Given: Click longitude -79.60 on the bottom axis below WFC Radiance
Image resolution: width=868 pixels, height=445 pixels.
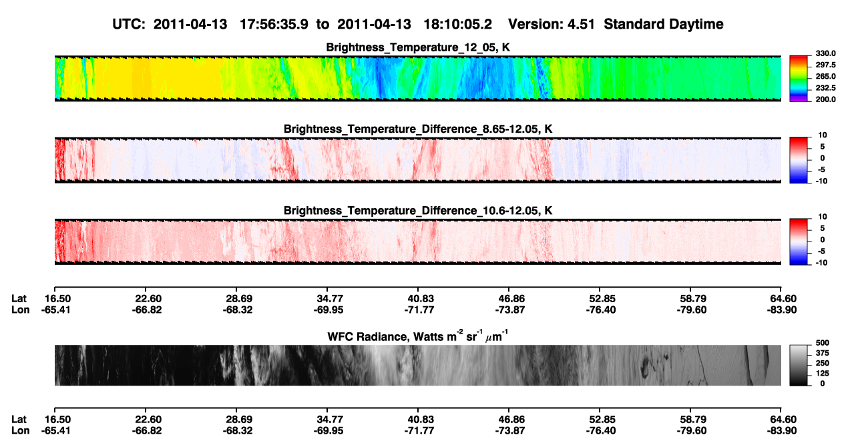Looking at the screenshot, I should tap(690, 430).
